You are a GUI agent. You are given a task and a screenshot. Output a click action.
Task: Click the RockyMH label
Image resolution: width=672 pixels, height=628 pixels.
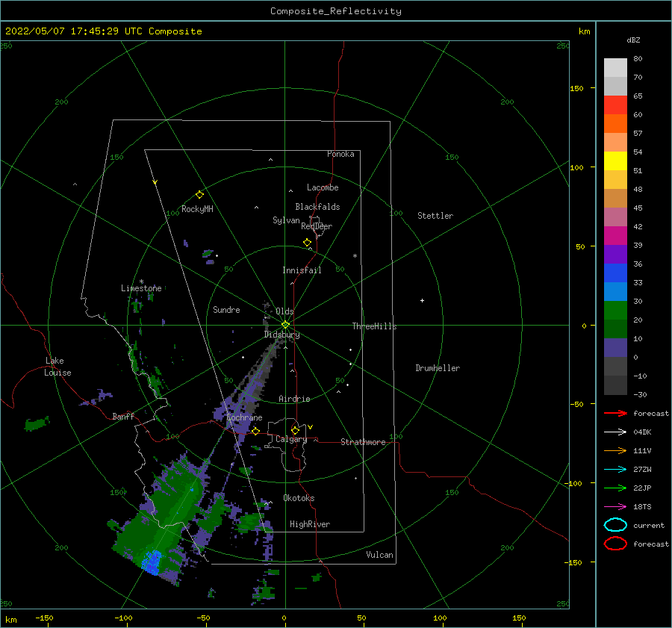(x=197, y=209)
